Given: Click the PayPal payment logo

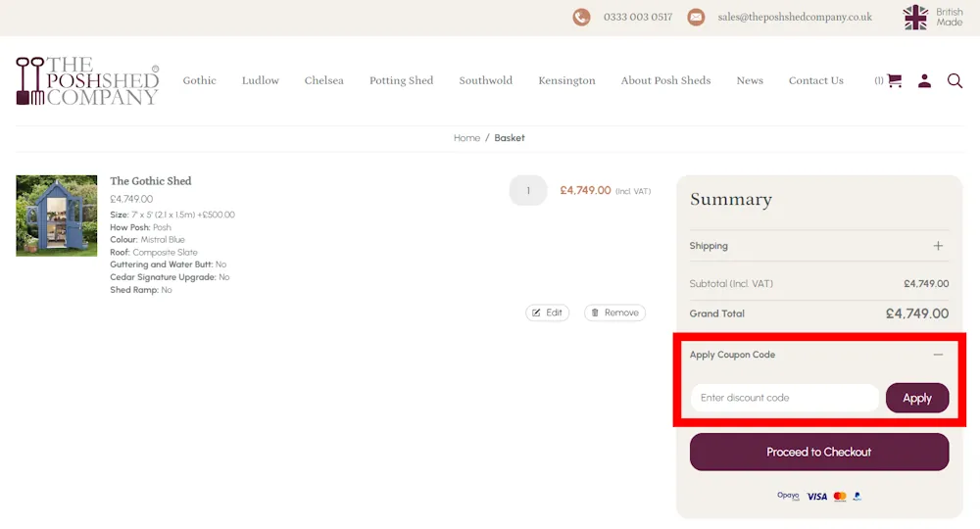Looking at the screenshot, I should click(x=857, y=496).
